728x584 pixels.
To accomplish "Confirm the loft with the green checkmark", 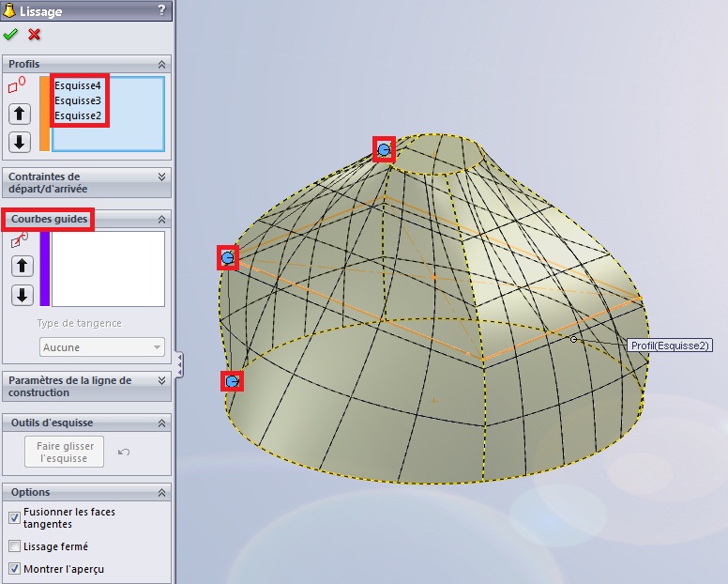I will coord(10,35).
